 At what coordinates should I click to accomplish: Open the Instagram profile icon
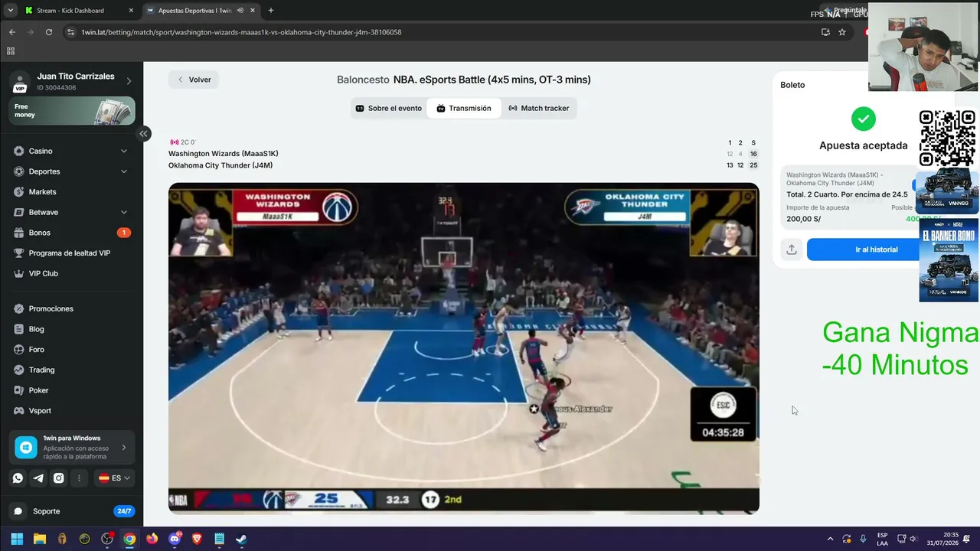point(58,478)
